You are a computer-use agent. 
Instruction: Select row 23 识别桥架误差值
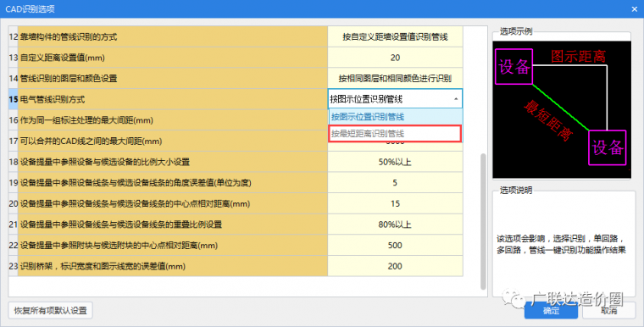point(173,266)
